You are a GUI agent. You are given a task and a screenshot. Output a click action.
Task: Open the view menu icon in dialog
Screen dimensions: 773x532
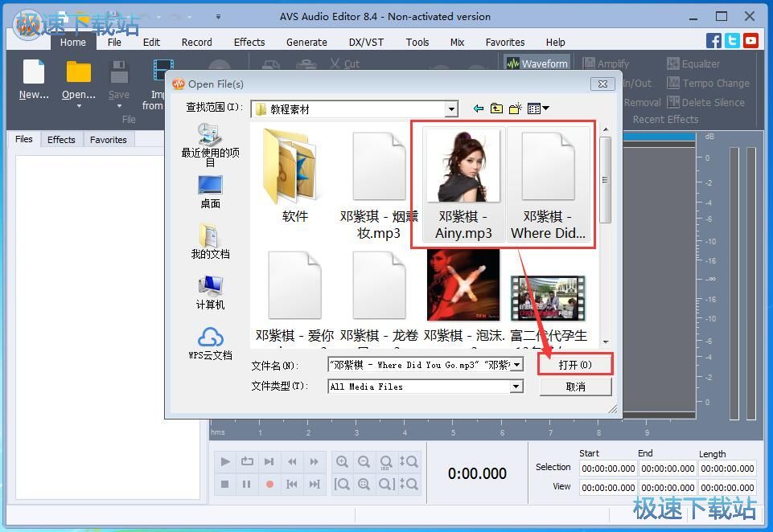pyautogui.click(x=538, y=108)
